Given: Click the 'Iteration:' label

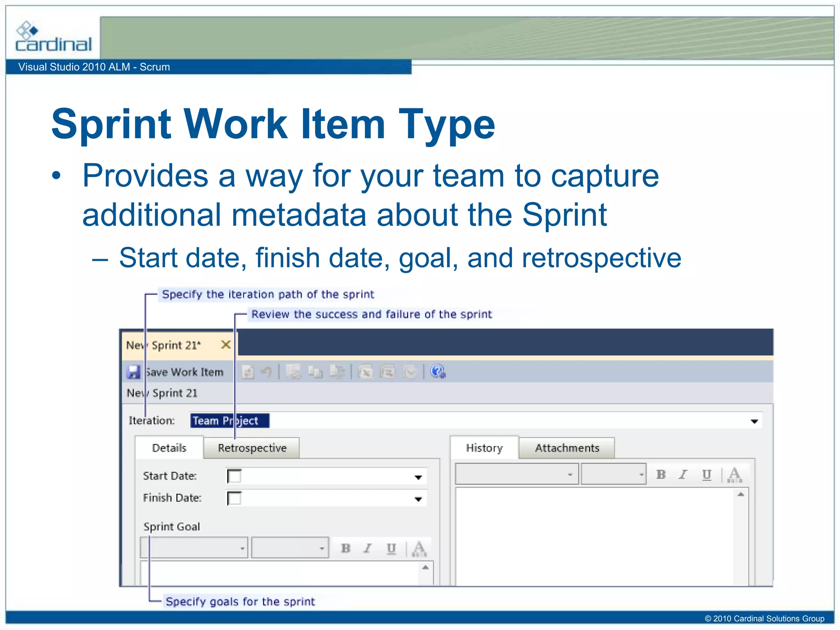Looking at the screenshot, I should [152, 420].
